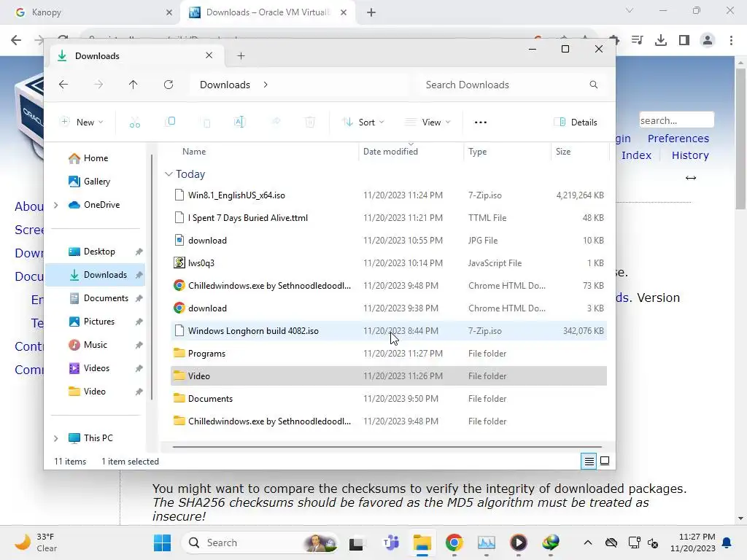Show hidden system tray icons
Image resolution: width=747 pixels, height=560 pixels.
pyautogui.click(x=588, y=542)
